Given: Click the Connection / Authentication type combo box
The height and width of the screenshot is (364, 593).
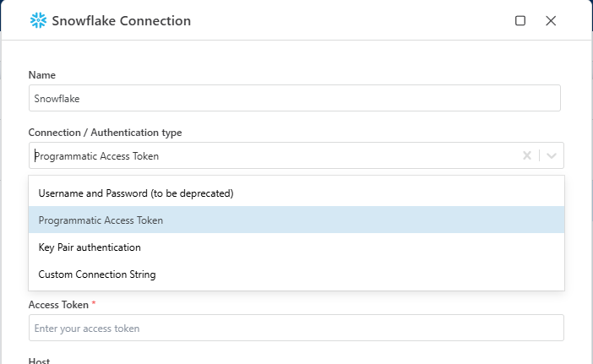Looking at the screenshot, I should point(270,155).
